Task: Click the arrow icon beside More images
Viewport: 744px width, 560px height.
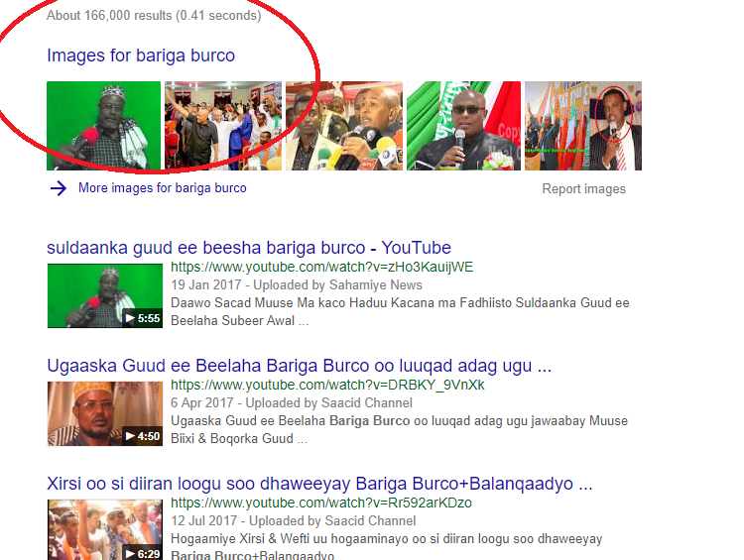Action: pyautogui.click(x=59, y=188)
